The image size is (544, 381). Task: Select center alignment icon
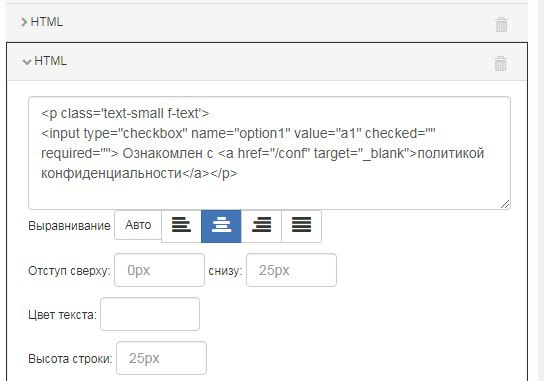(x=221, y=226)
